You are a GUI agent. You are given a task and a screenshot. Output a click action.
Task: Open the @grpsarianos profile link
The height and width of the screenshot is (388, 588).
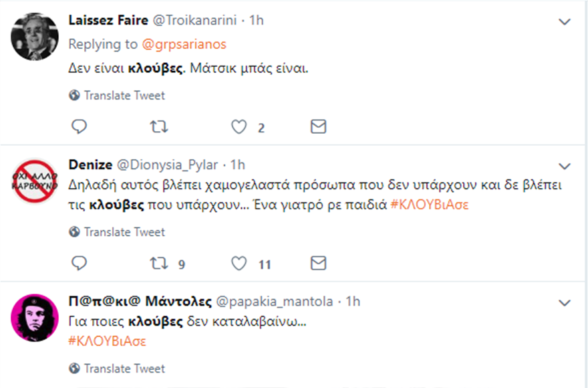(184, 44)
